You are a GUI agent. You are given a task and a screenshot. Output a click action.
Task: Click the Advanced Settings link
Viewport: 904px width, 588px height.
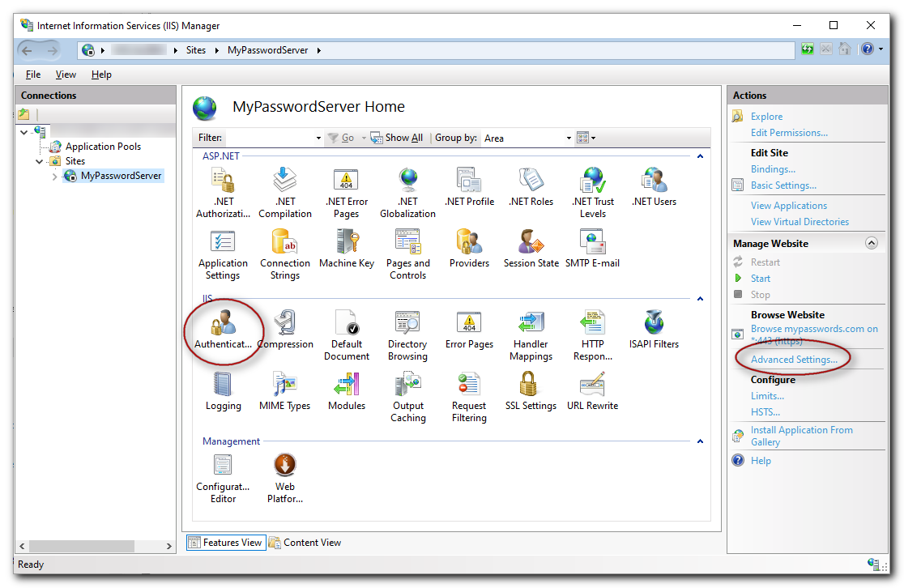point(794,360)
